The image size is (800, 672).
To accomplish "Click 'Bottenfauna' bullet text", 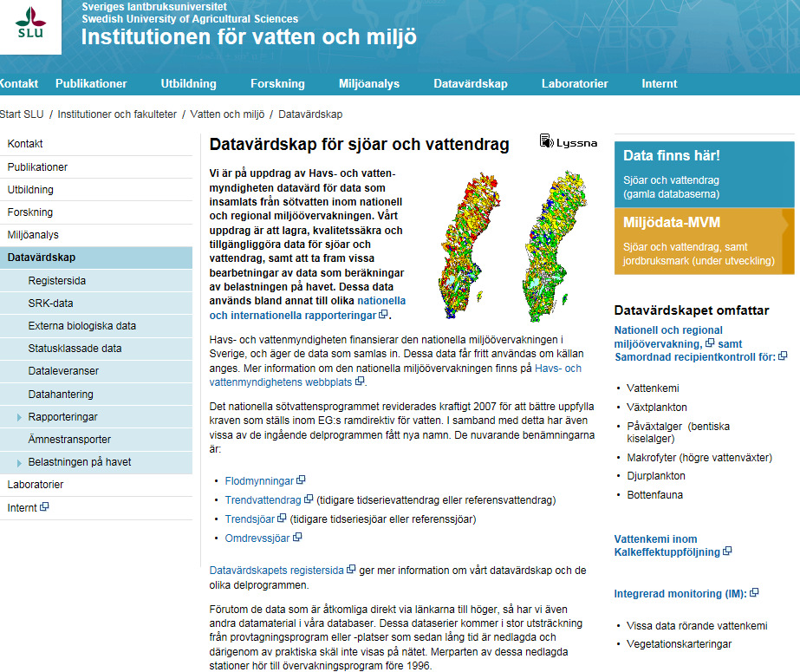I will [655, 495].
